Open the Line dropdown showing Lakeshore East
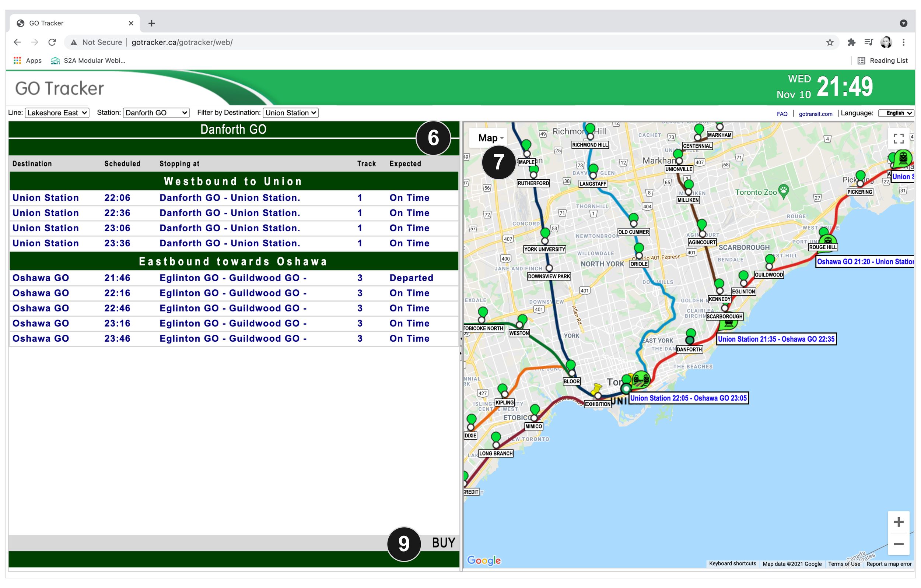The width and height of the screenshot is (921, 588). pyautogui.click(x=57, y=113)
